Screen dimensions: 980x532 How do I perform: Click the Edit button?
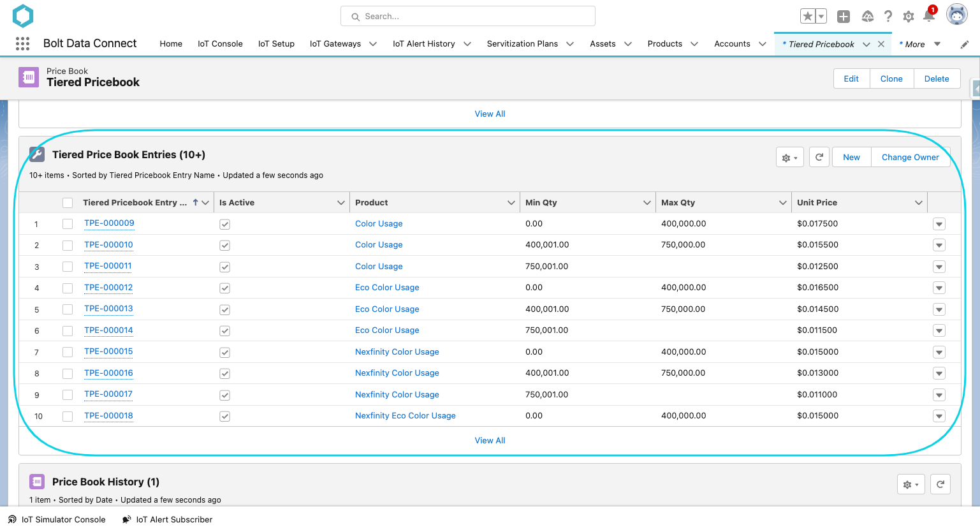pos(851,78)
